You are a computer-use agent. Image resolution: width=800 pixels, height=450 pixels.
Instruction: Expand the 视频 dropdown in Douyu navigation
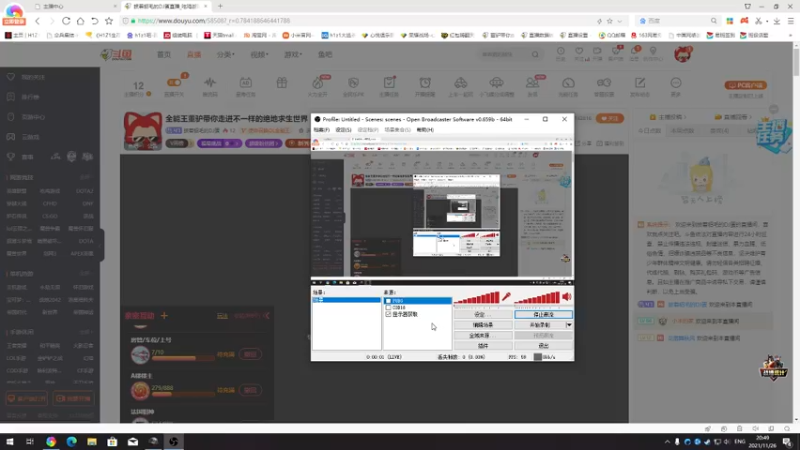coord(259,55)
